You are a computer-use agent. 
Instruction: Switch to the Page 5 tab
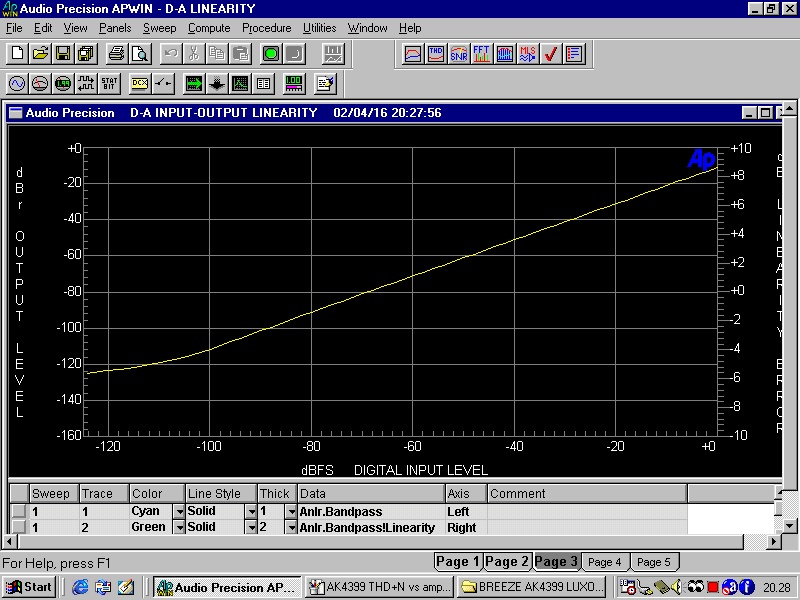coord(654,562)
